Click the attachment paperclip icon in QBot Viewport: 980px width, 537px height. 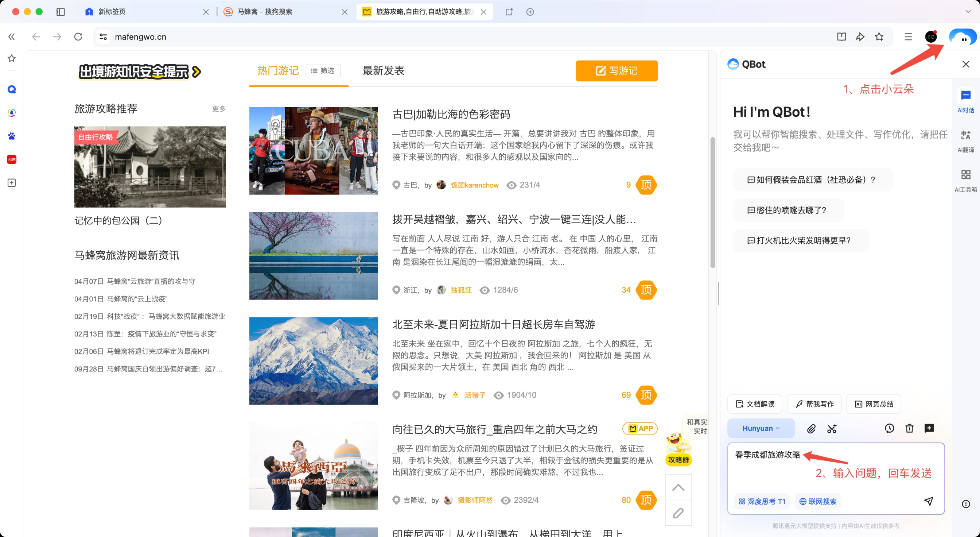tap(811, 429)
